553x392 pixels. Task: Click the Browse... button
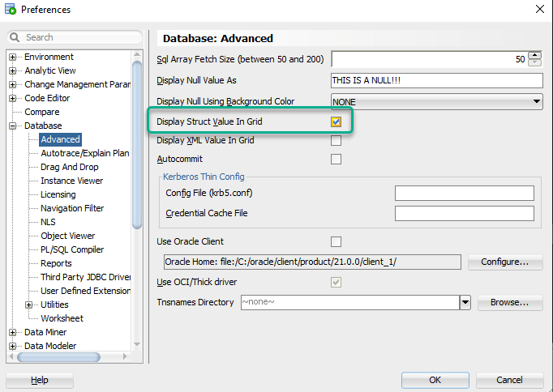click(510, 303)
